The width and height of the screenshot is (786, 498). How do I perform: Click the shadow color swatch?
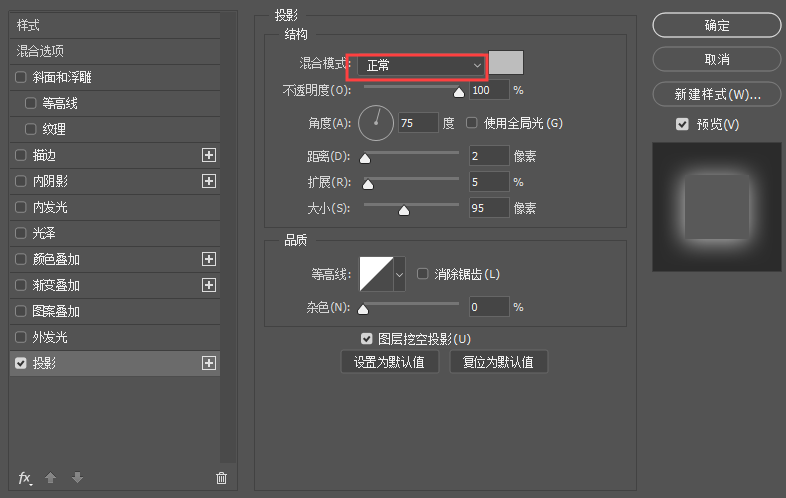click(506, 63)
